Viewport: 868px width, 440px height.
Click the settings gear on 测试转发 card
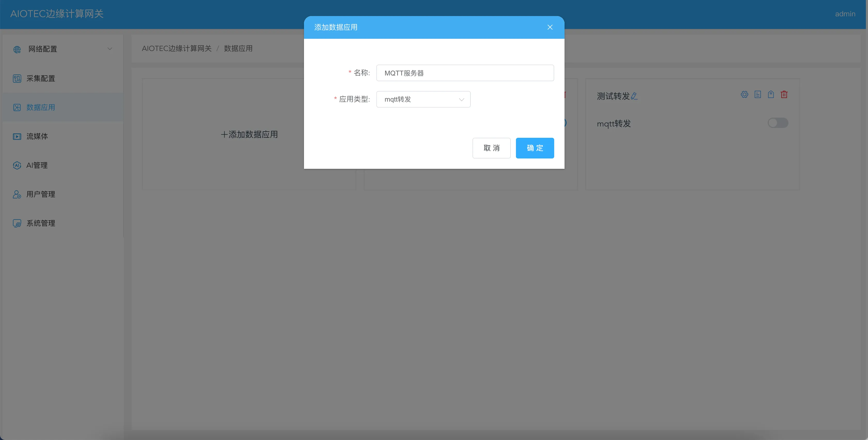click(744, 95)
